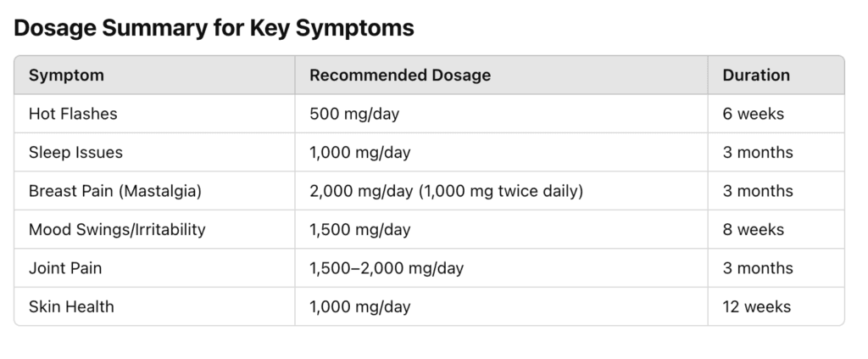Click the Skin Health symptom cell

[x=154, y=306]
